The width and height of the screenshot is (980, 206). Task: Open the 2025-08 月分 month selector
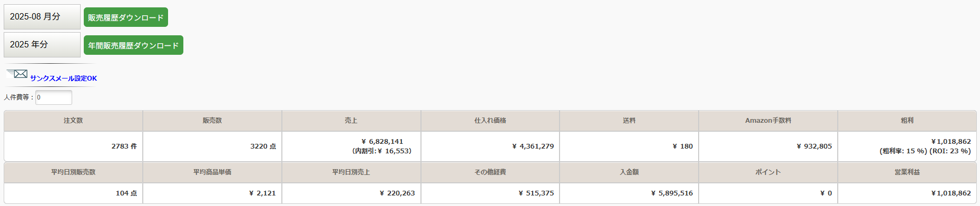click(x=42, y=17)
